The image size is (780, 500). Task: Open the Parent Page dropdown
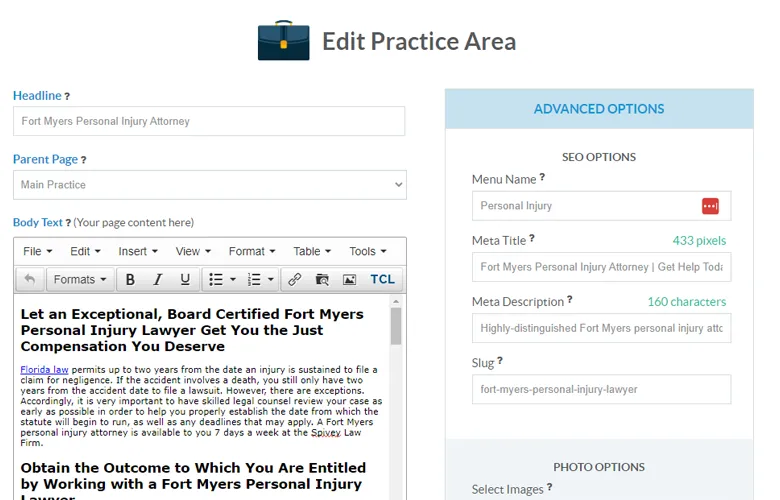click(210, 185)
